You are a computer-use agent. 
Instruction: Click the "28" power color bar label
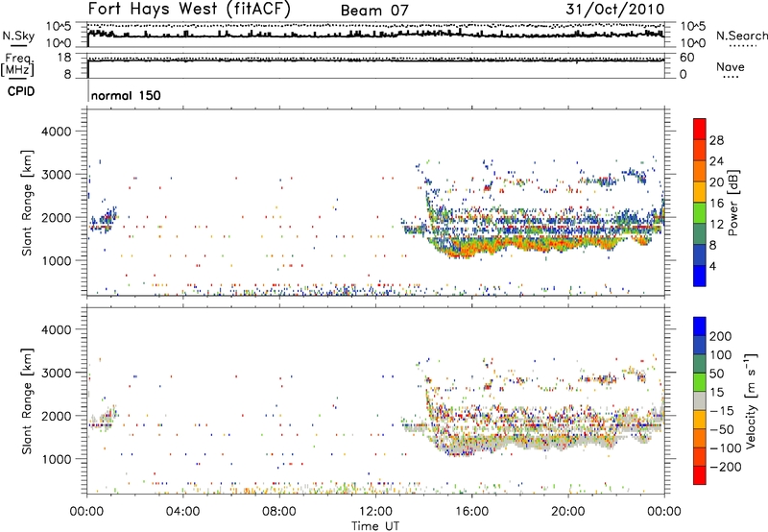716,140
